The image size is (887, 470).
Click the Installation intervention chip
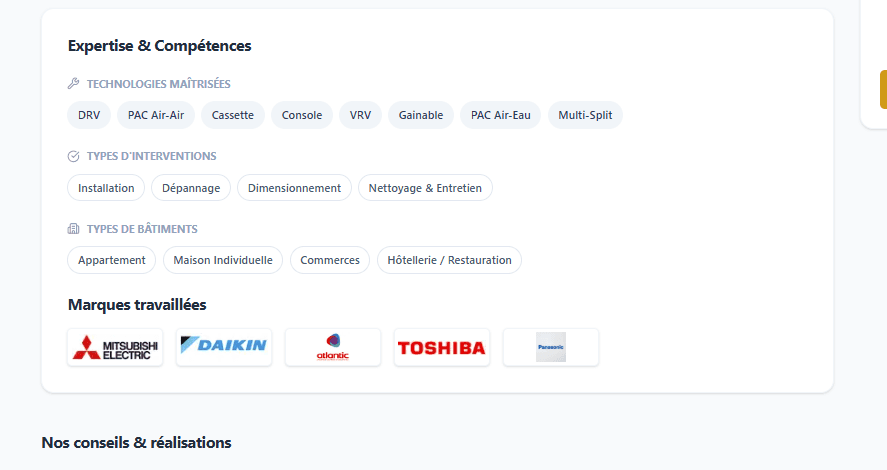[106, 188]
